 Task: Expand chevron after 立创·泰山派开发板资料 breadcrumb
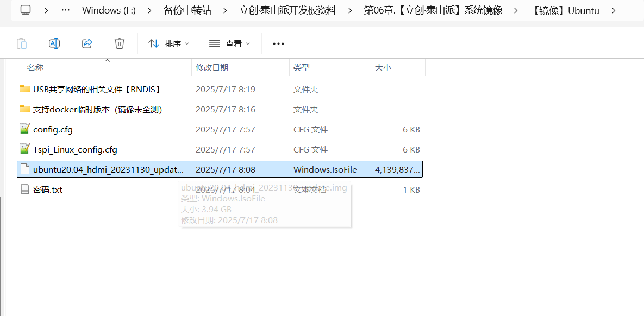tap(351, 10)
